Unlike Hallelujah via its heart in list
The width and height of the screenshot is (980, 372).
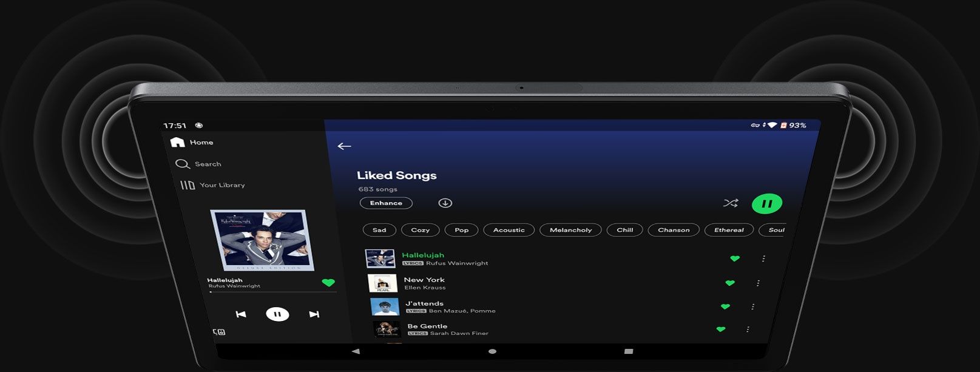click(735, 259)
